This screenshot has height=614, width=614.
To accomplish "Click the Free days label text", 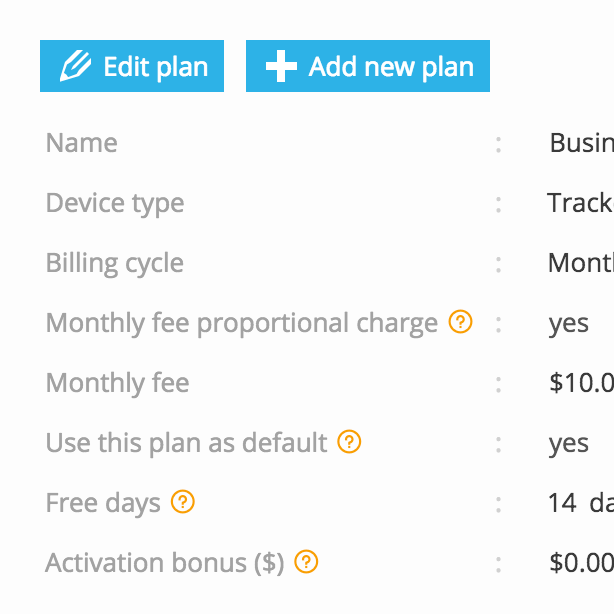I will [x=103, y=503].
